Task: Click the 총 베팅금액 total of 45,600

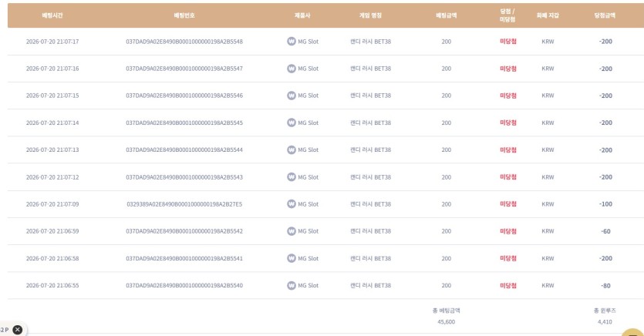Action: pyautogui.click(x=446, y=321)
